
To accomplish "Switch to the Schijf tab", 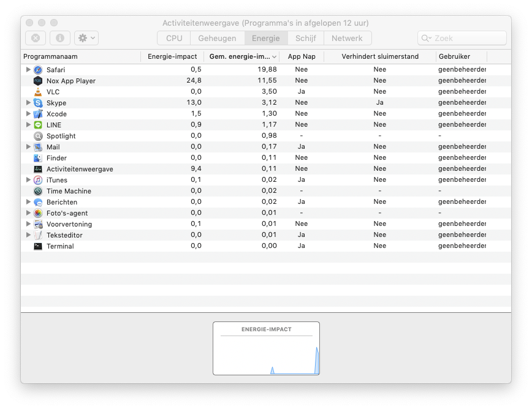I will [306, 38].
